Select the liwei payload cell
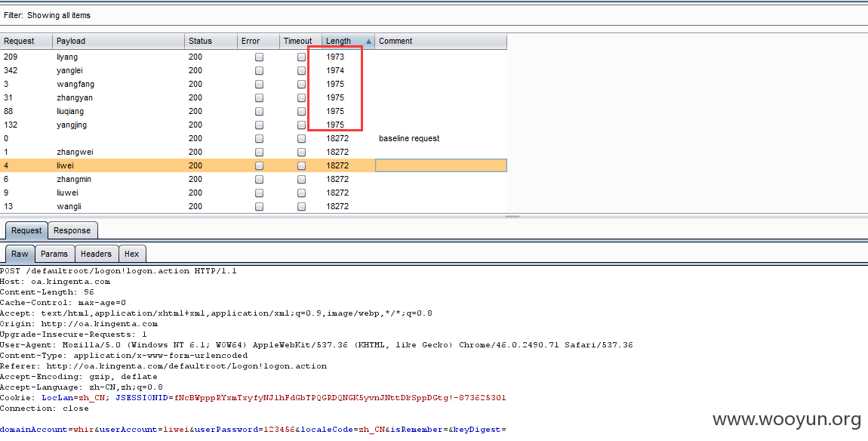The width and height of the screenshot is (868, 441). point(119,165)
